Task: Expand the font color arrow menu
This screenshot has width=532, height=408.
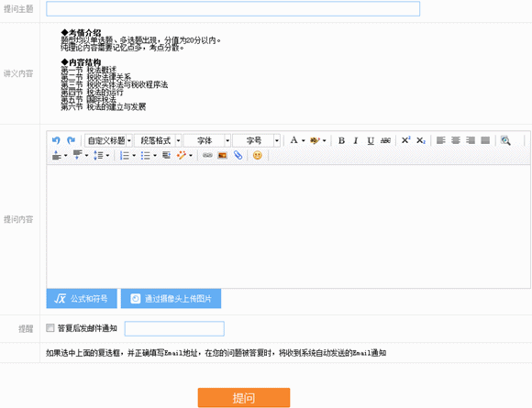Action: [x=303, y=140]
